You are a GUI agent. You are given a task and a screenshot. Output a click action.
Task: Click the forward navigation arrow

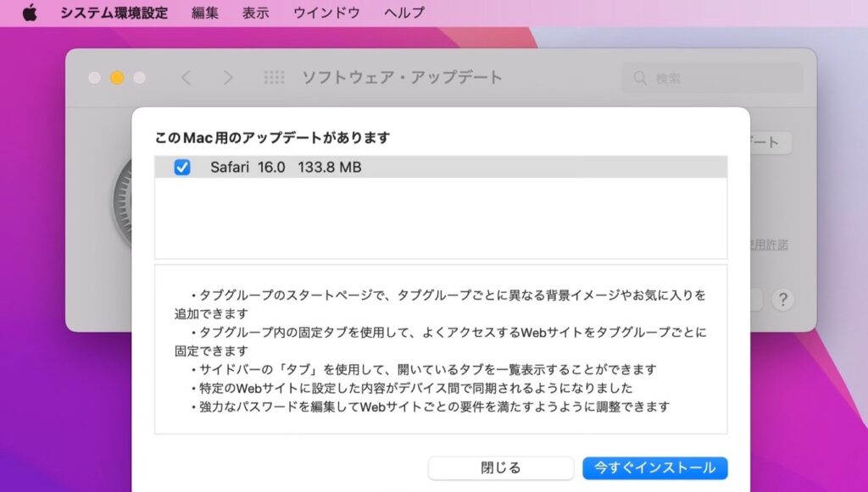click(x=227, y=77)
